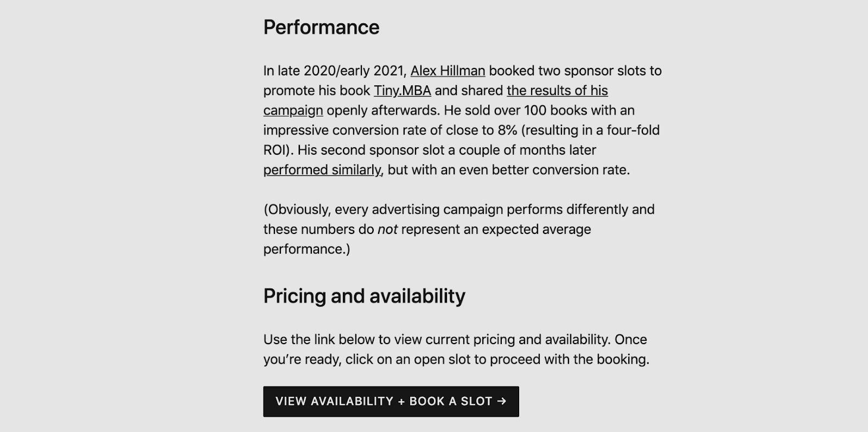The width and height of the screenshot is (868, 432).
Task: Open the Alex Hillman link
Action: point(448,71)
